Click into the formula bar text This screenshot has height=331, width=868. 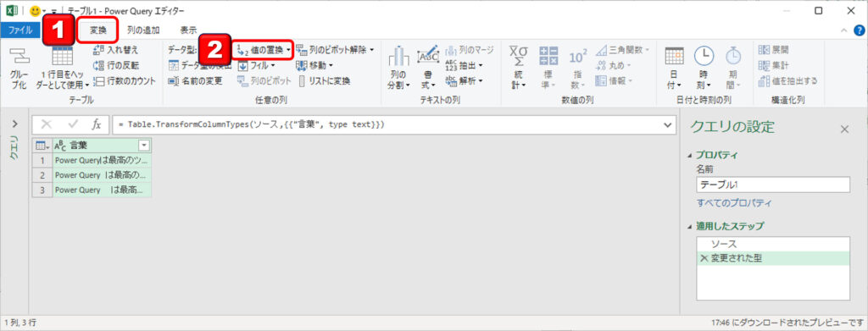(387, 125)
